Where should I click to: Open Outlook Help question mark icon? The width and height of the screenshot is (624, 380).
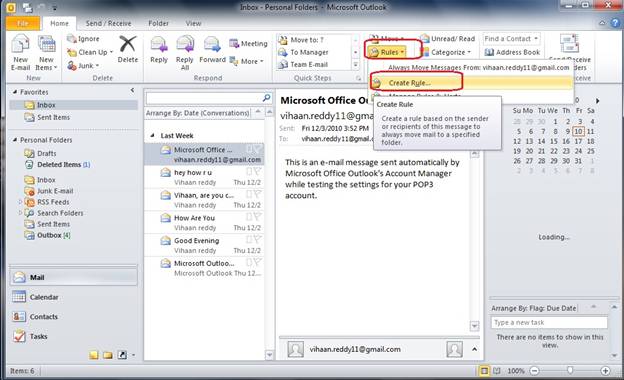click(615, 23)
